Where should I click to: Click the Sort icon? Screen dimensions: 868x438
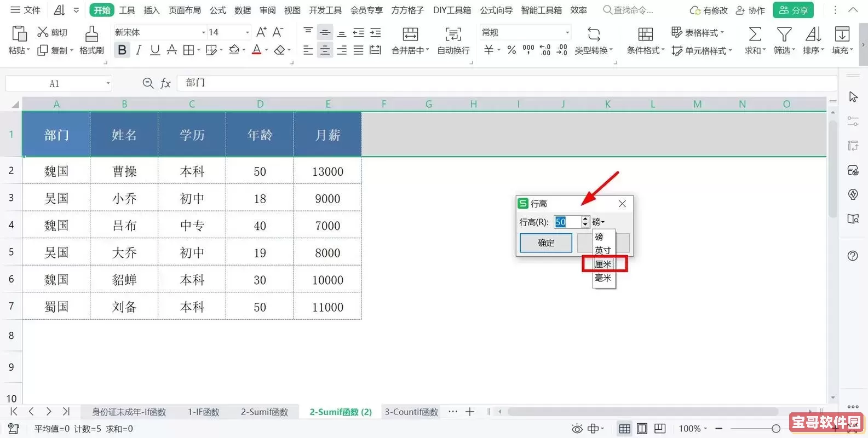point(813,34)
